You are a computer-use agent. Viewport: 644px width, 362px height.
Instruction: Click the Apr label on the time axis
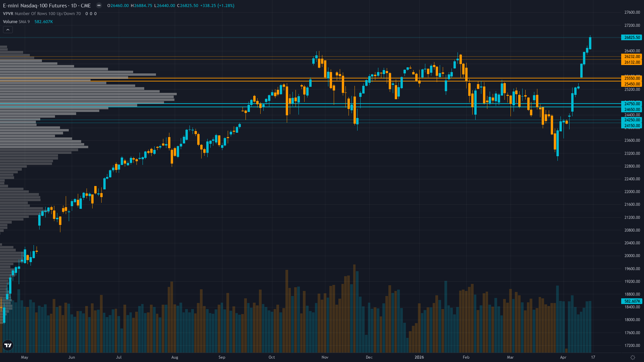[x=563, y=357]
